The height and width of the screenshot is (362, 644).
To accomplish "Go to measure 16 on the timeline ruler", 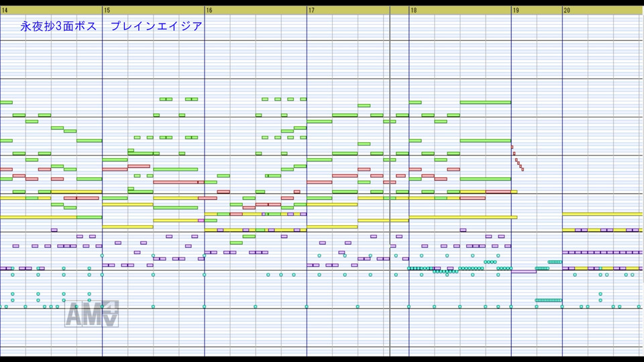I will pyautogui.click(x=209, y=10).
